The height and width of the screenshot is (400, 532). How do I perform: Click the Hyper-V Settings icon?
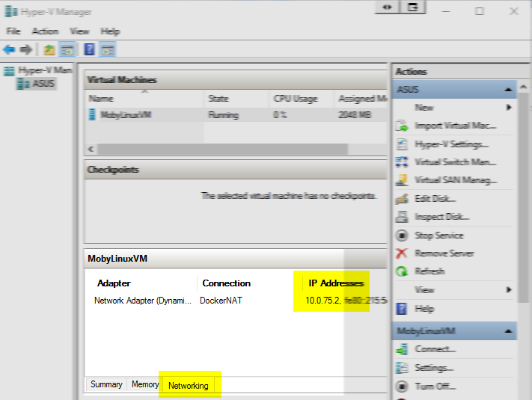coord(401,144)
